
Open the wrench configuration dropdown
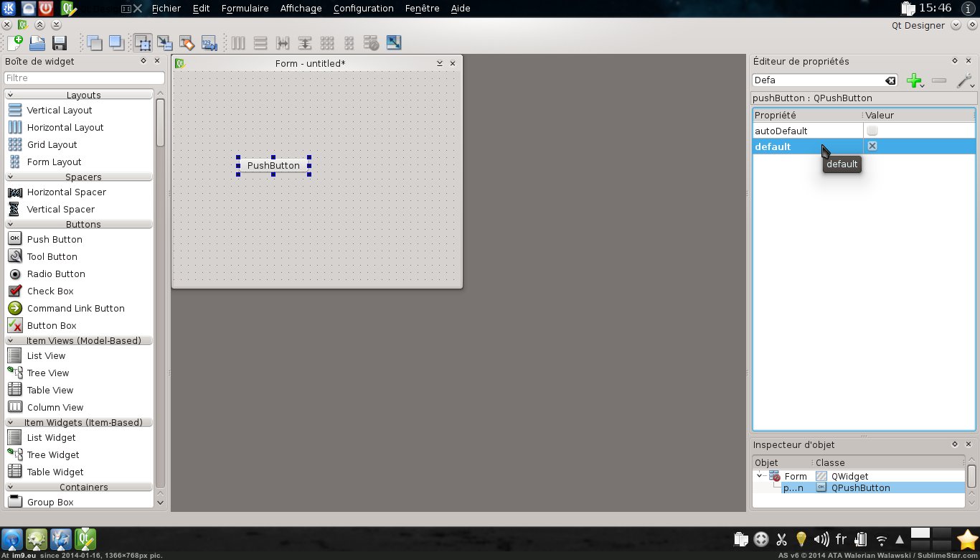click(x=965, y=80)
